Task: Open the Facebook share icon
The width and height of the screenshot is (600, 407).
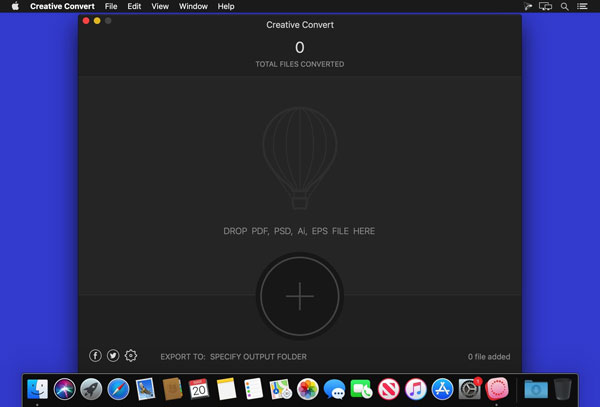Action: (x=95, y=356)
